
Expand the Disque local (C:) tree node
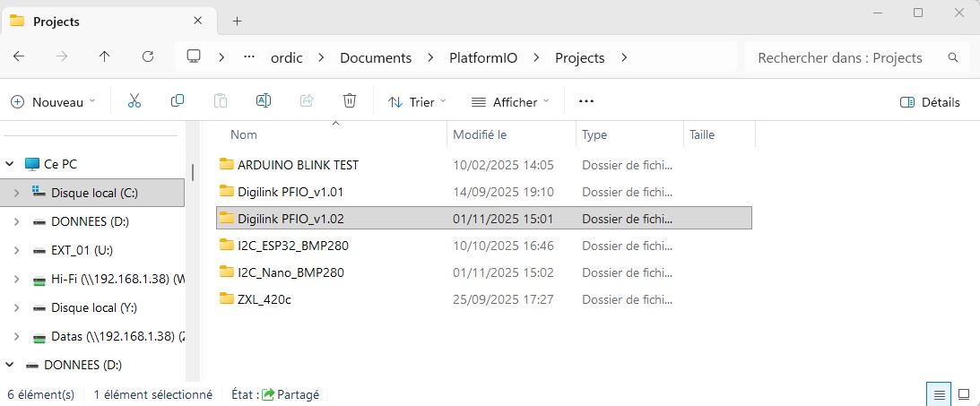16,193
